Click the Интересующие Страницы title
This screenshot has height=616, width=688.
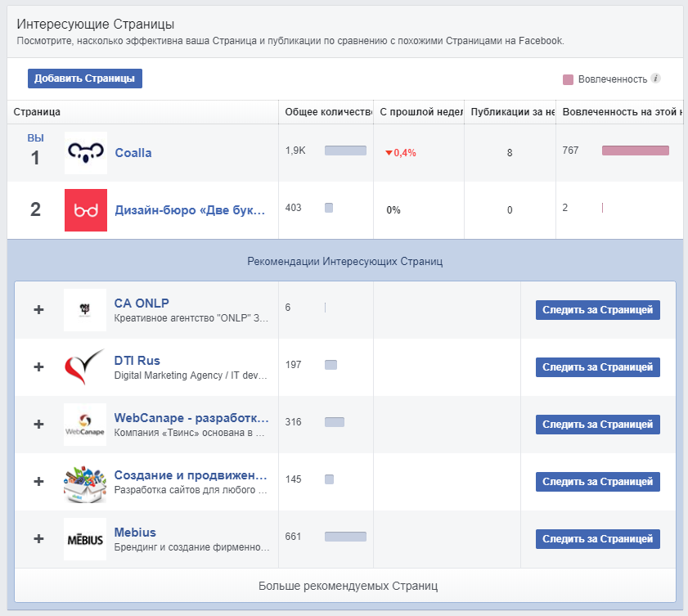[x=96, y=24]
